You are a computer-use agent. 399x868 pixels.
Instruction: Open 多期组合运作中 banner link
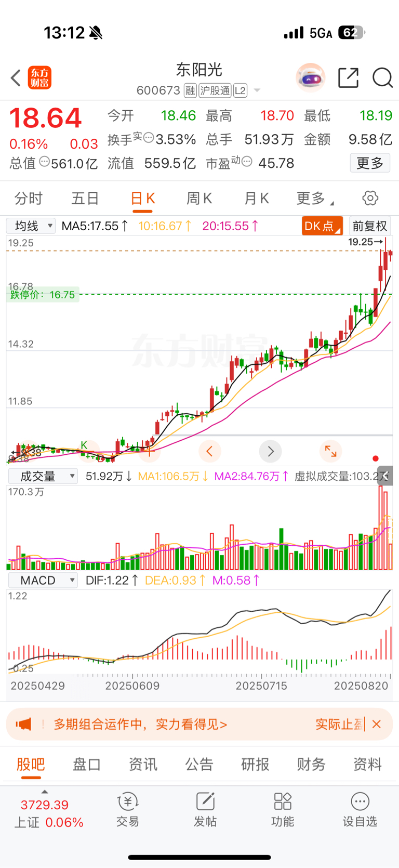(x=141, y=725)
